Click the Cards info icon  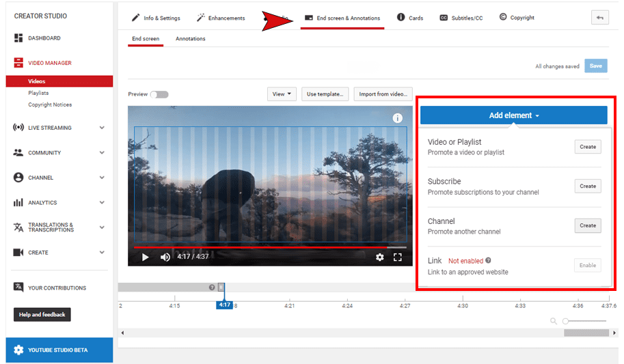(x=401, y=17)
